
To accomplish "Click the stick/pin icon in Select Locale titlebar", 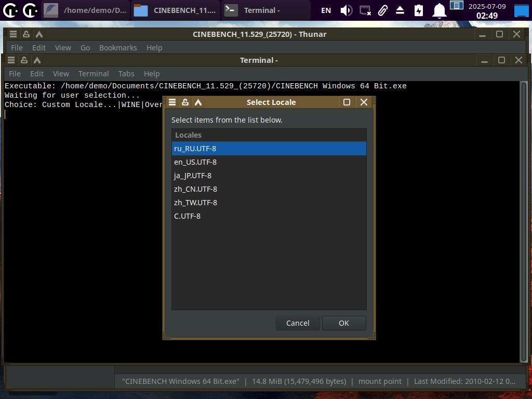I will pyautogui.click(x=185, y=102).
